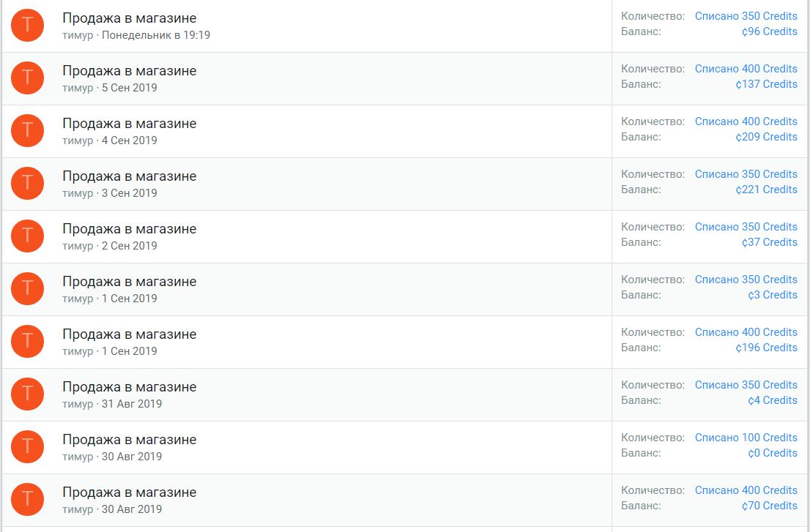Click the ₵70 Credits balance value
The width and height of the screenshot is (810, 532).
[769, 506]
